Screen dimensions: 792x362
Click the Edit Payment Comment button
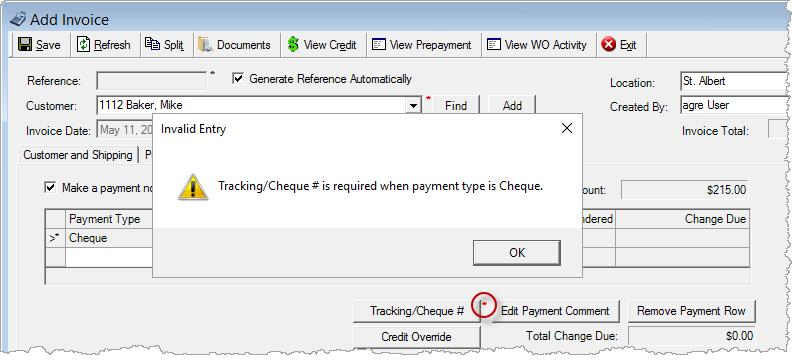[556, 311]
